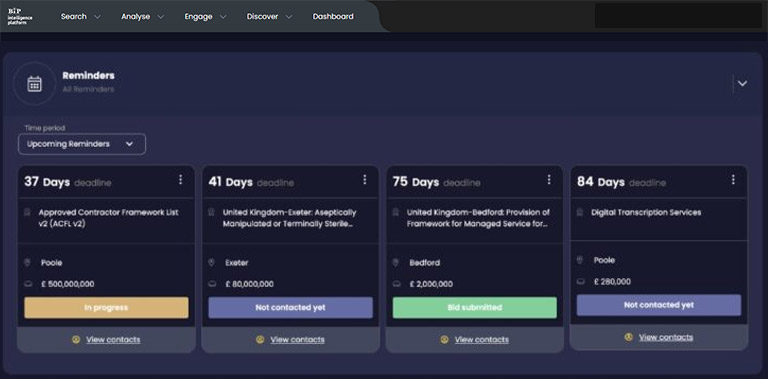This screenshot has width=768, height=379.
Task: Click bookmark icon beside Digital Transcription Services
Action: point(579,213)
